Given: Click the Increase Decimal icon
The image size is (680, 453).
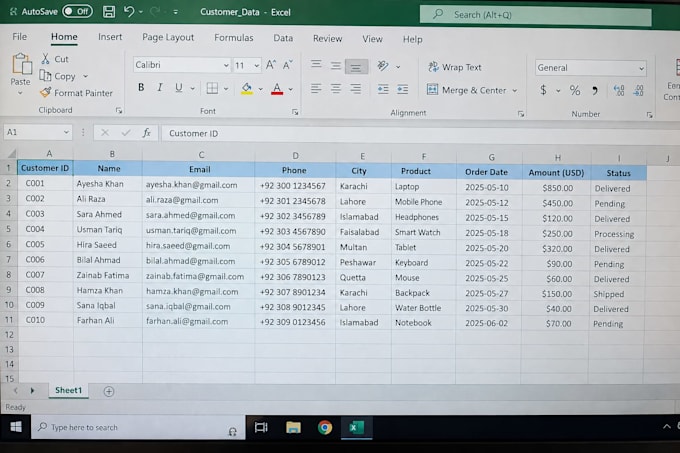Looking at the screenshot, I should [619, 91].
